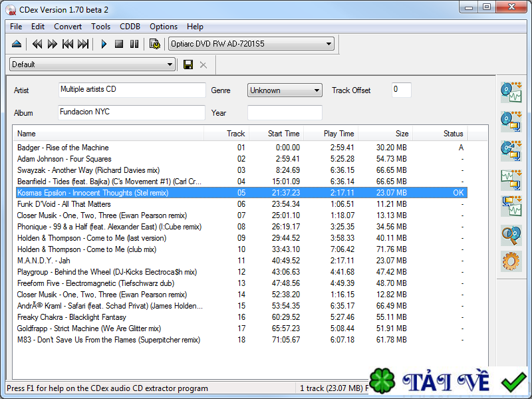Select track Goldfrapp - Strict Machine
Screen dimensions: 532x399
click(x=89, y=329)
